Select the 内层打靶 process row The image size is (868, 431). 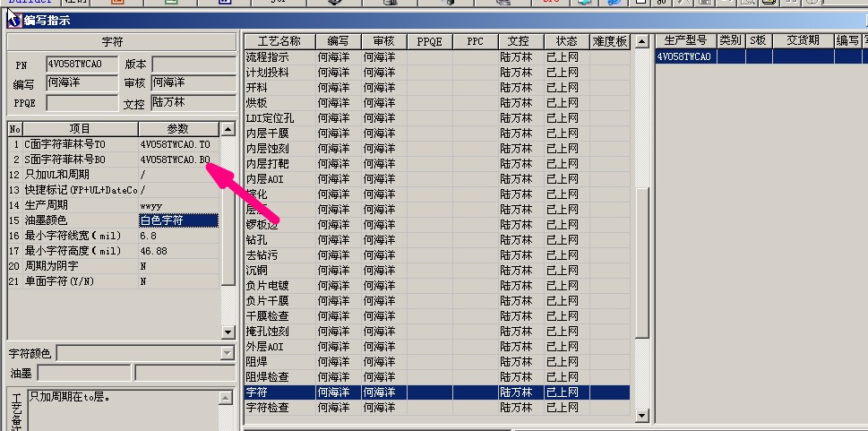[x=437, y=164]
